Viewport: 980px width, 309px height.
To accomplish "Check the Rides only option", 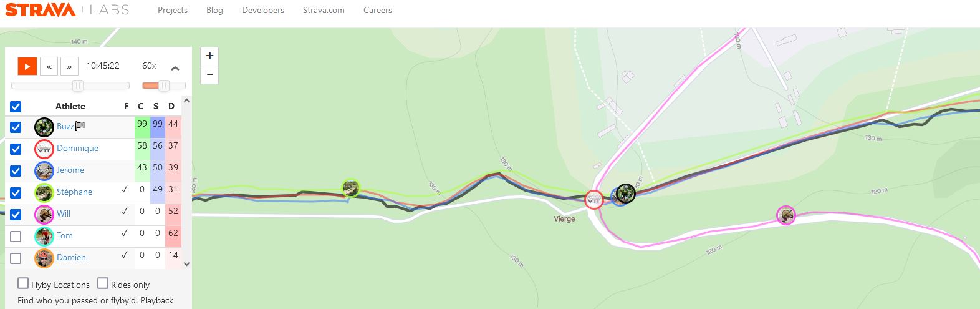I will pos(103,283).
